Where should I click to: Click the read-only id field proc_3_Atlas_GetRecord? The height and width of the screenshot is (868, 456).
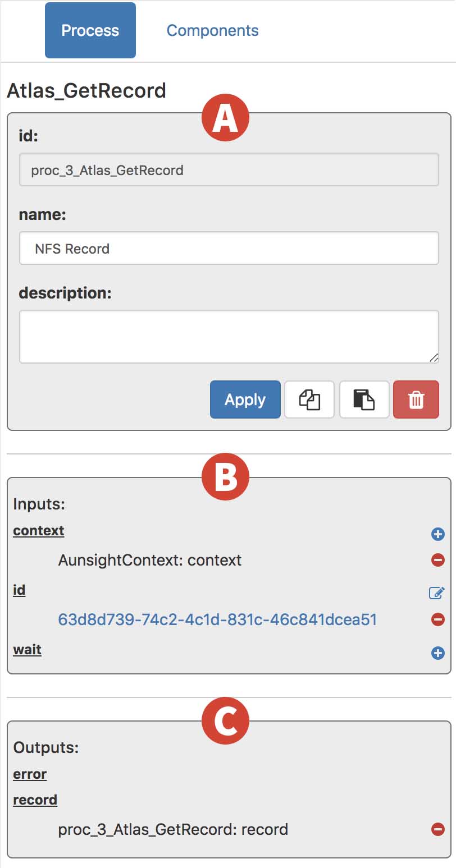[229, 169]
